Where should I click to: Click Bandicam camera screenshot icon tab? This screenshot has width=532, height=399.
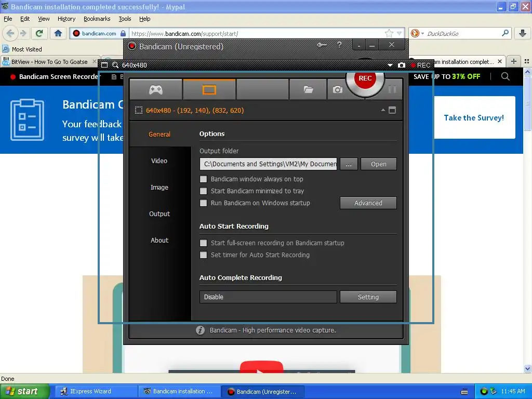tap(337, 89)
